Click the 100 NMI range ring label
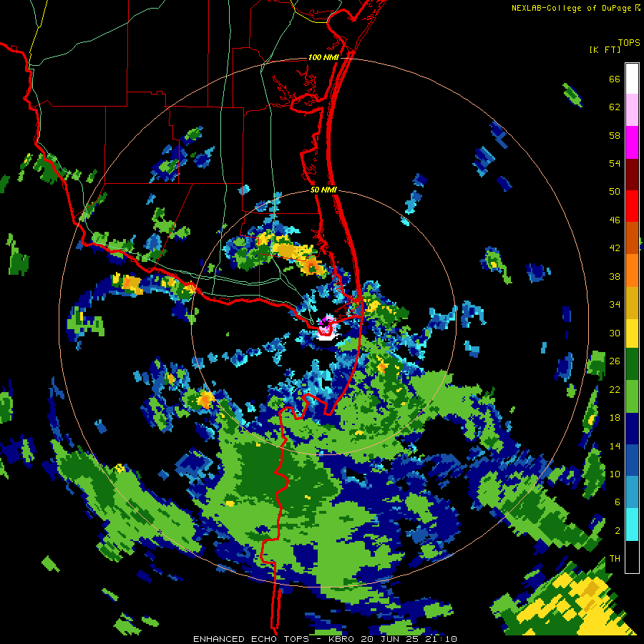Viewport: 644px width, 644px height. (323, 57)
